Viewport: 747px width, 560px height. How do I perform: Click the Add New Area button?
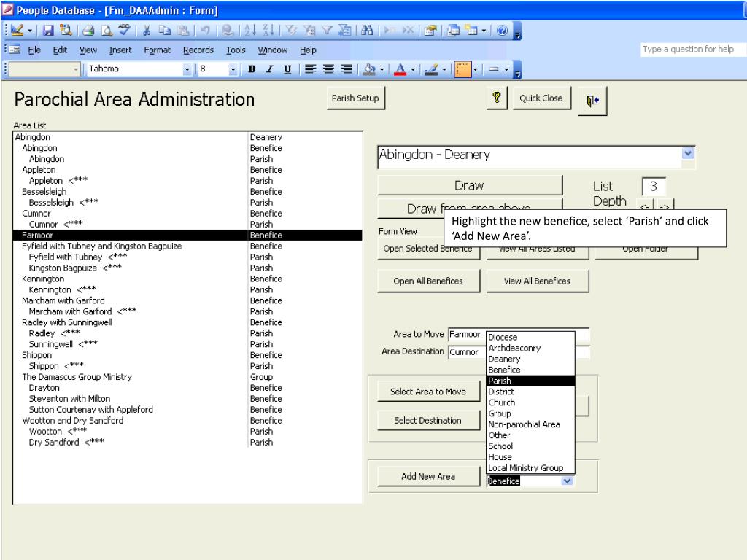(x=428, y=476)
